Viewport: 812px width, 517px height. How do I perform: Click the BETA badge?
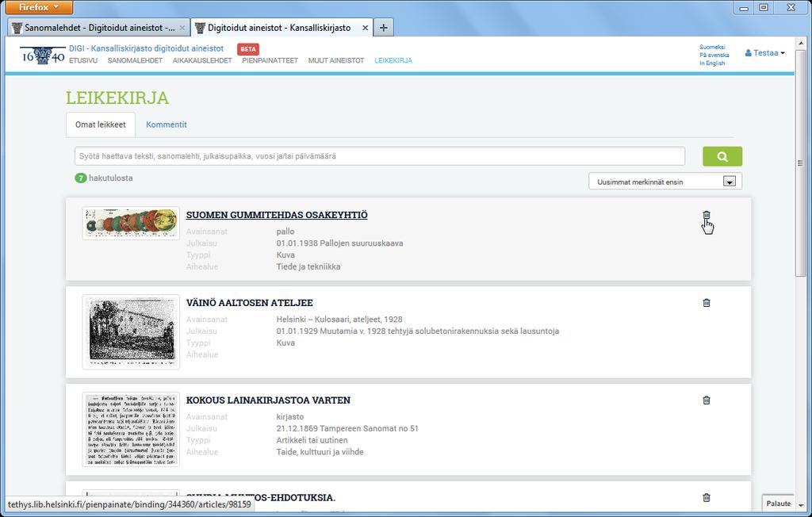coord(248,49)
